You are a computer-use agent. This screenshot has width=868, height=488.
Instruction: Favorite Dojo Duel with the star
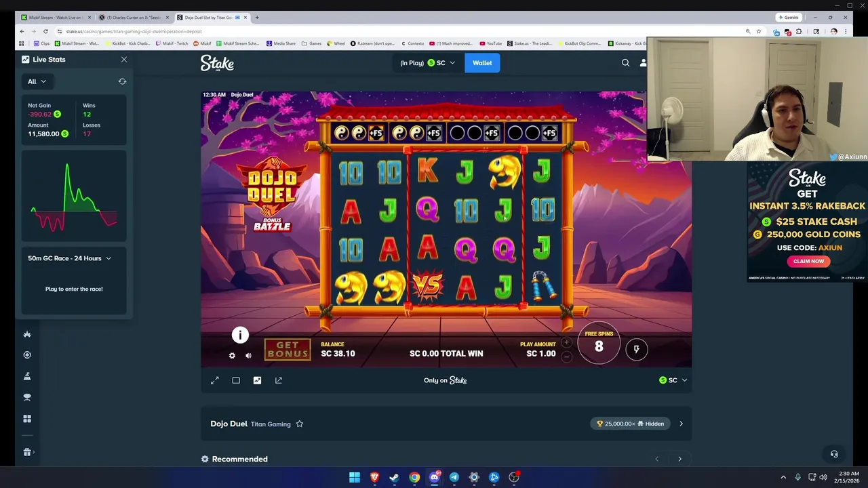tap(299, 424)
